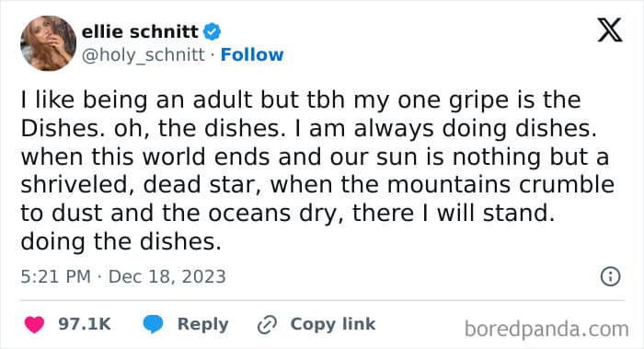Click the phrase 'shriveled, dead star'

pyautogui.click(x=141, y=185)
